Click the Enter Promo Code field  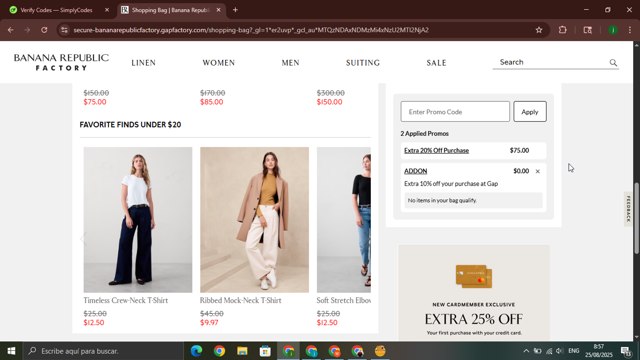(455, 111)
